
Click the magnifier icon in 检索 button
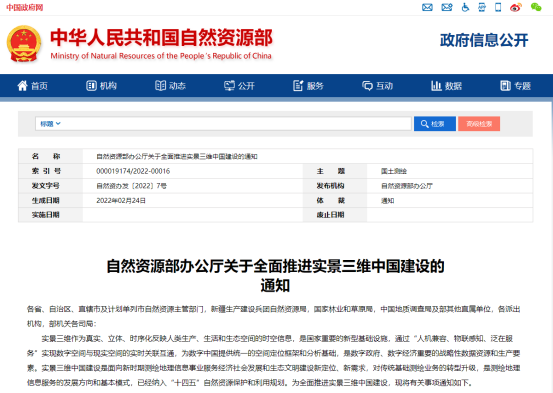coord(425,124)
